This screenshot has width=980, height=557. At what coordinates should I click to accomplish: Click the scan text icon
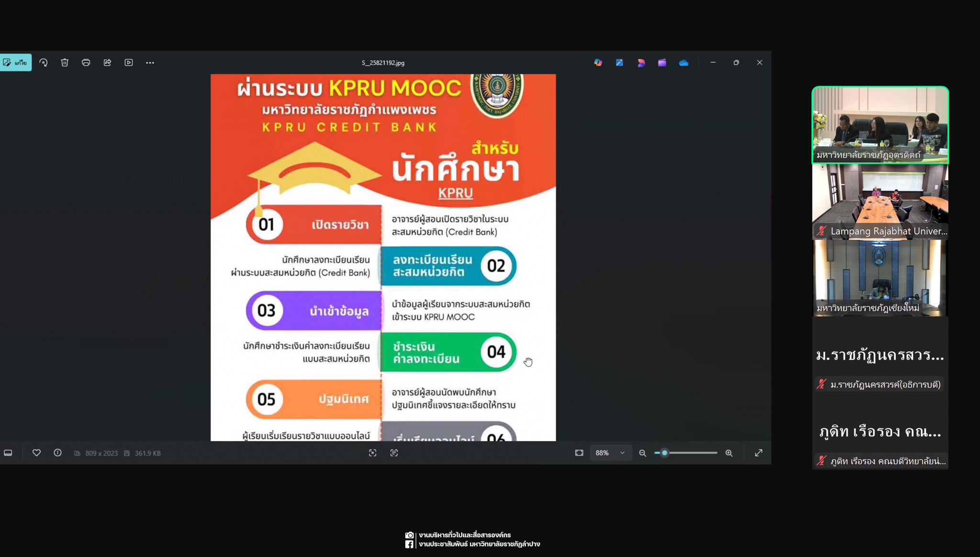394,453
